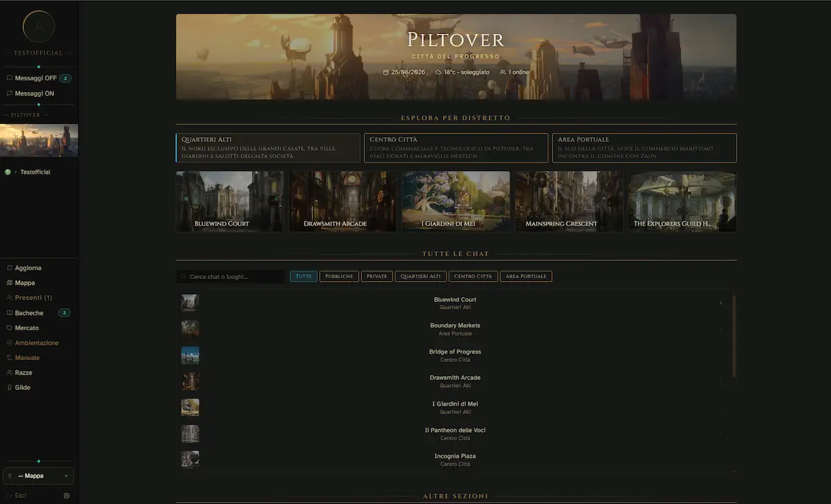The width and height of the screenshot is (831, 504).
Task: Click the calendar icon in banner
Action: coord(386,72)
